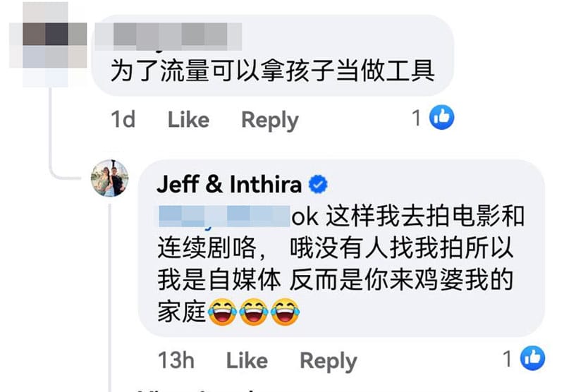Click the blue verified badge beside Jeff & Inthira
The width and height of the screenshot is (564, 392).
point(319,185)
